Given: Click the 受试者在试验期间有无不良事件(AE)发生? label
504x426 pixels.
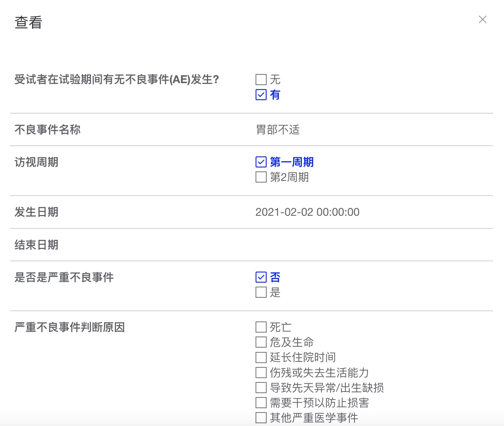Looking at the screenshot, I should tap(117, 80).
